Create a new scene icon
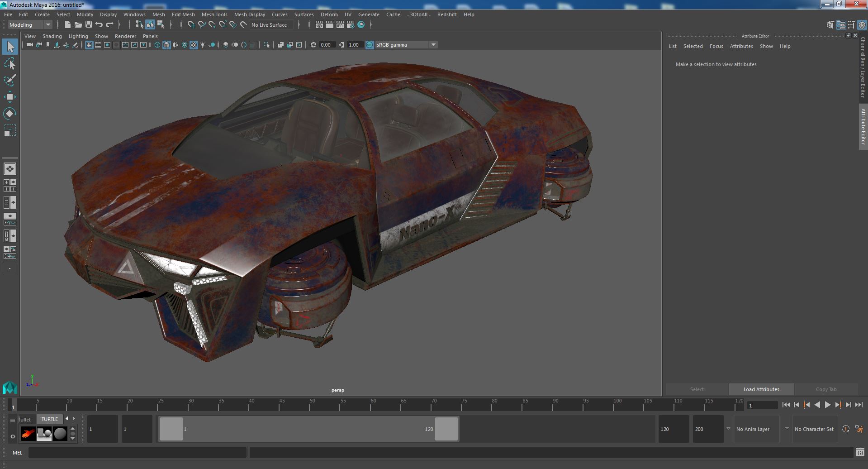 coord(68,25)
